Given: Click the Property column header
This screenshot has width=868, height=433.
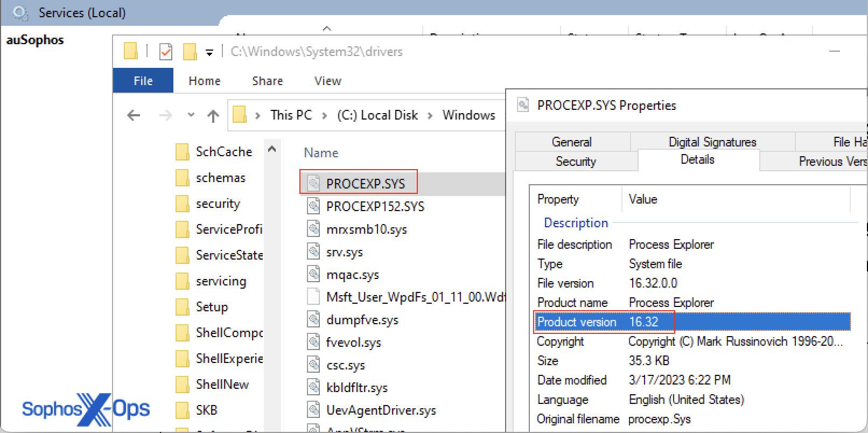Looking at the screenshot, I should pyautogui.click(x=558, y=199).
